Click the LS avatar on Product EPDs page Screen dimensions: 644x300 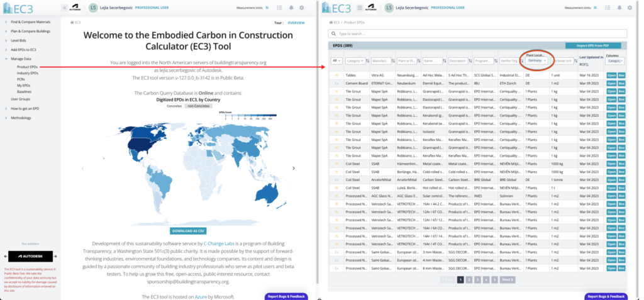[389, 8]
